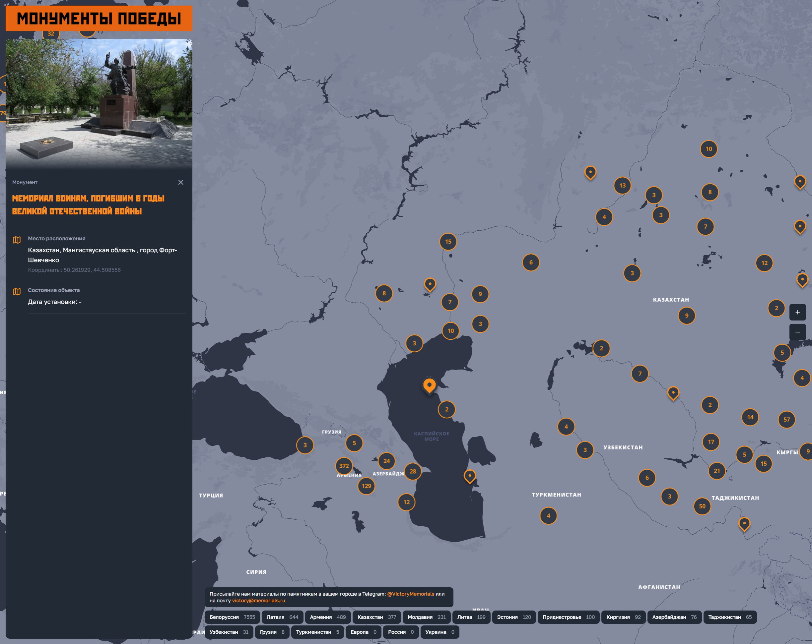The width and height of the screenshot is (812, 644).
Task: Click the zoom in plus button
Action: click(797, 312)
